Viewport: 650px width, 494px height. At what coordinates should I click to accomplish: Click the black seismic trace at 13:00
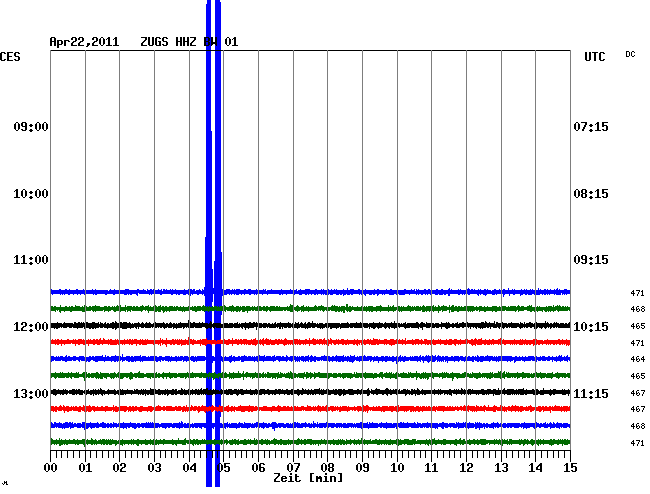pyautogui.click(x=310, y=392)
